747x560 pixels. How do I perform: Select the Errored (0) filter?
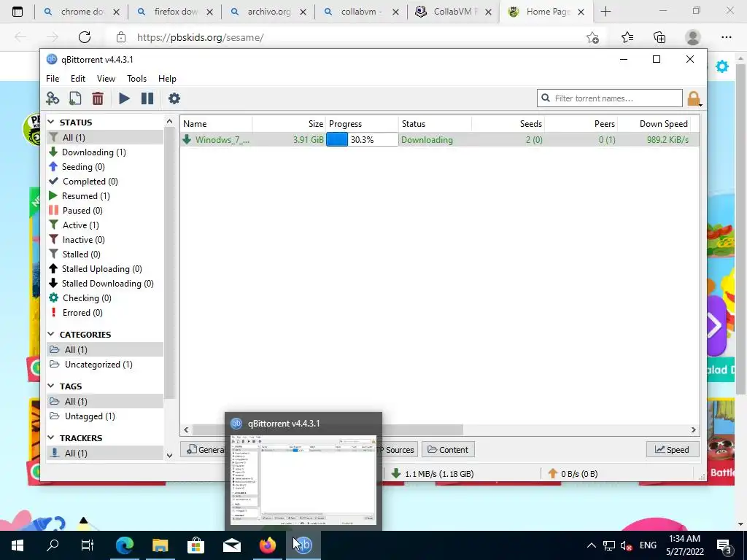point(105,313)
